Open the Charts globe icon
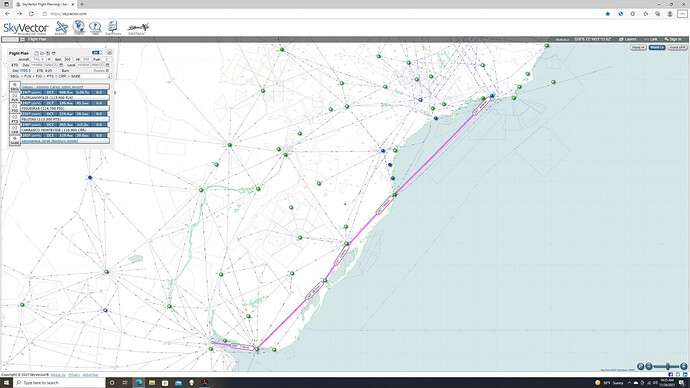 coord(79,27)
